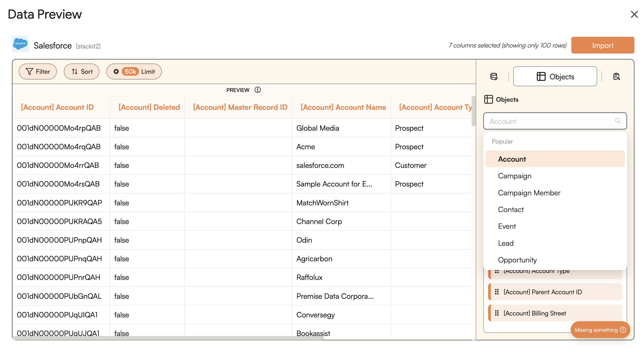644x352 pixels.
Task: Open the Filter options
Action: click(38, 71)
